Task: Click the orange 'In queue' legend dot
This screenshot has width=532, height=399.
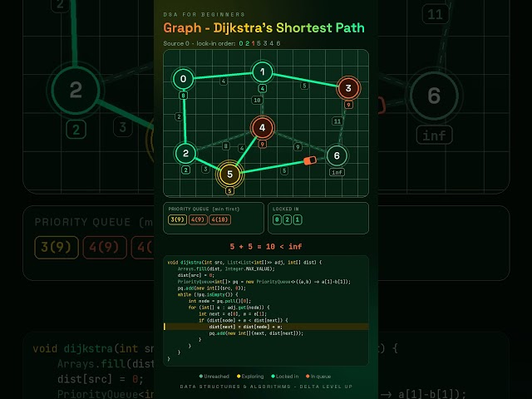Action: pyautogui.click(x=308, y=376)
